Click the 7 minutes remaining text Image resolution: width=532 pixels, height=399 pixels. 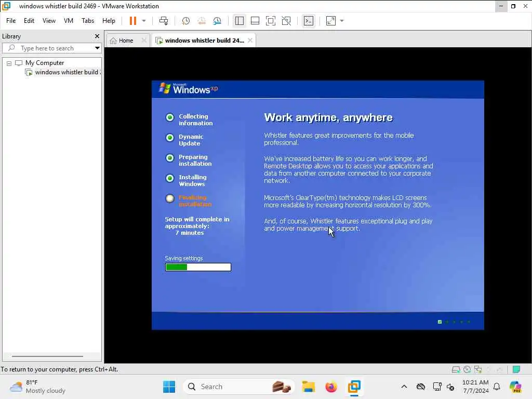coord(190,233)
